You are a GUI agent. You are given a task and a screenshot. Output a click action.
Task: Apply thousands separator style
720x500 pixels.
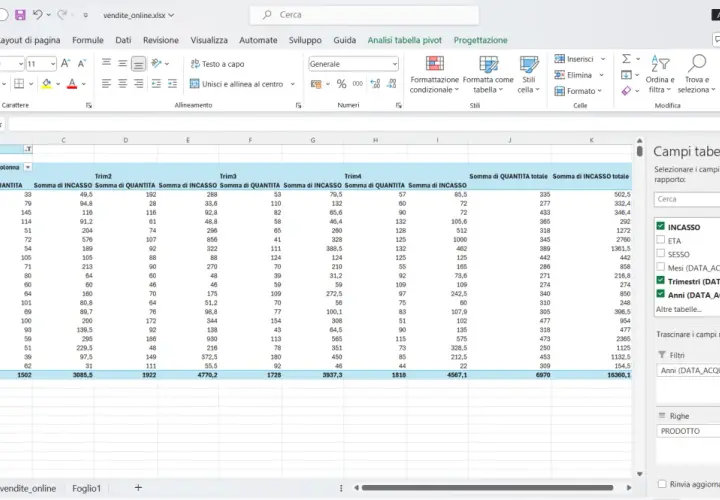pos(358,84)
